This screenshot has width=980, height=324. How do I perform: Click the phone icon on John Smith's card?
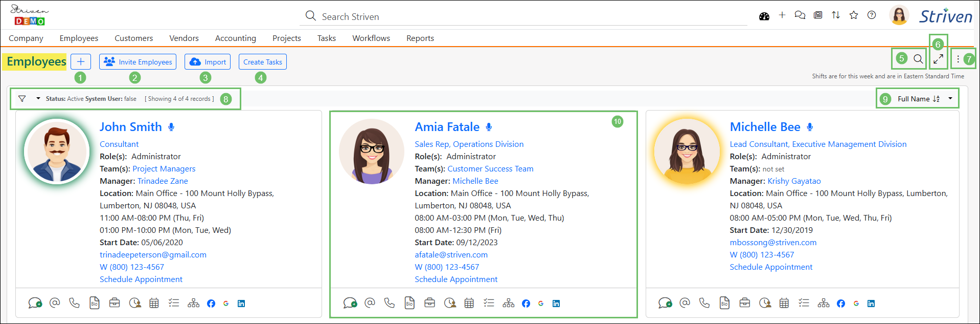pos(75,303)
